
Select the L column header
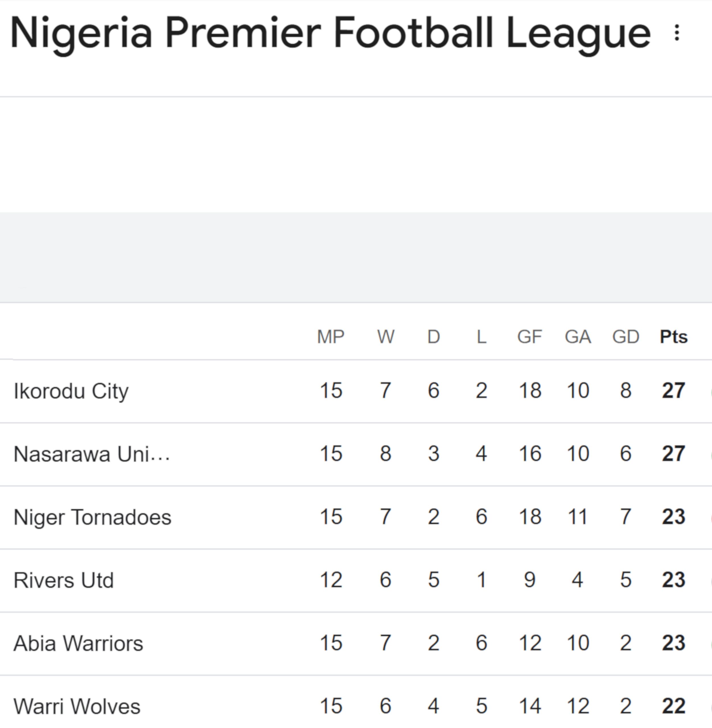point(481,337)
